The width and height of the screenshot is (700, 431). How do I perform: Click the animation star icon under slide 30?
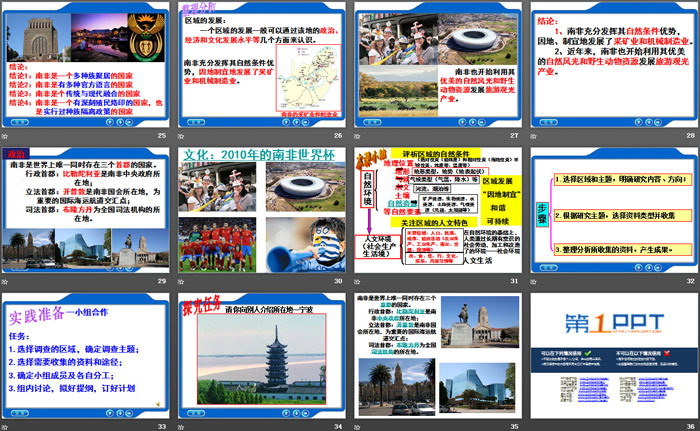click(181, 281)
